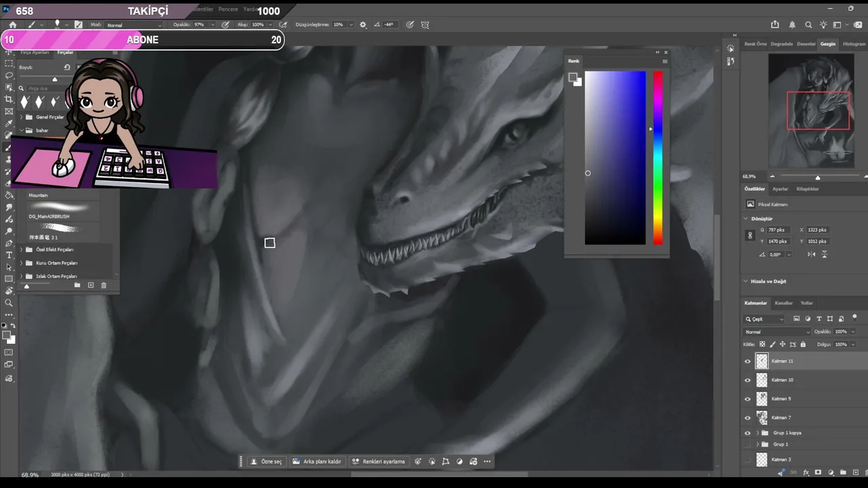Open the Ayarlar tab
This screenshot has width=868, height=488.
781,189
